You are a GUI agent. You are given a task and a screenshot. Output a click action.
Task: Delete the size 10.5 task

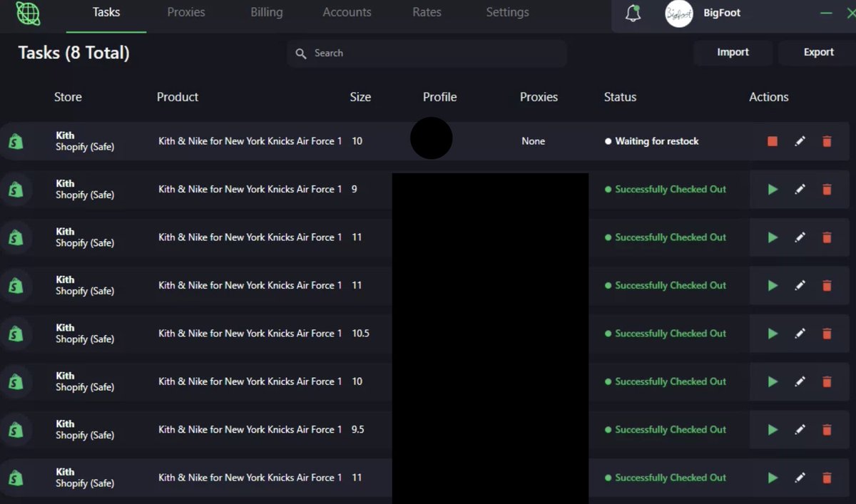[827, 334]
